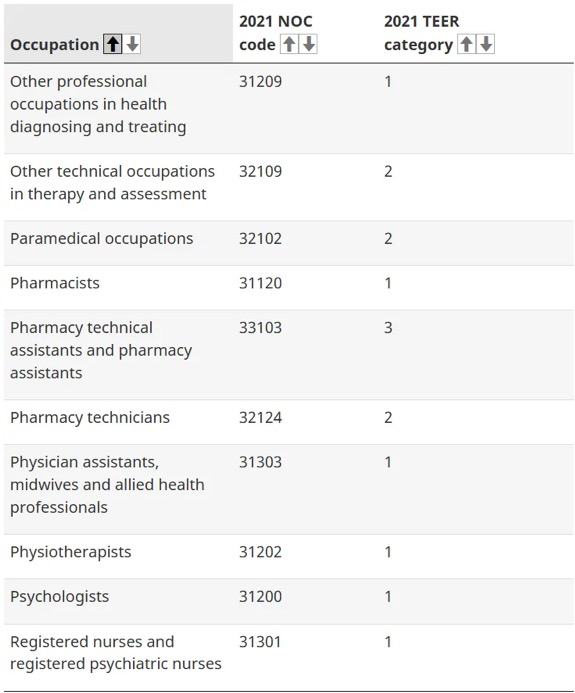Click the Physiotherapists occupation cell
The height and width of the screenshot is (693, 575).
[x=71, y=552]
